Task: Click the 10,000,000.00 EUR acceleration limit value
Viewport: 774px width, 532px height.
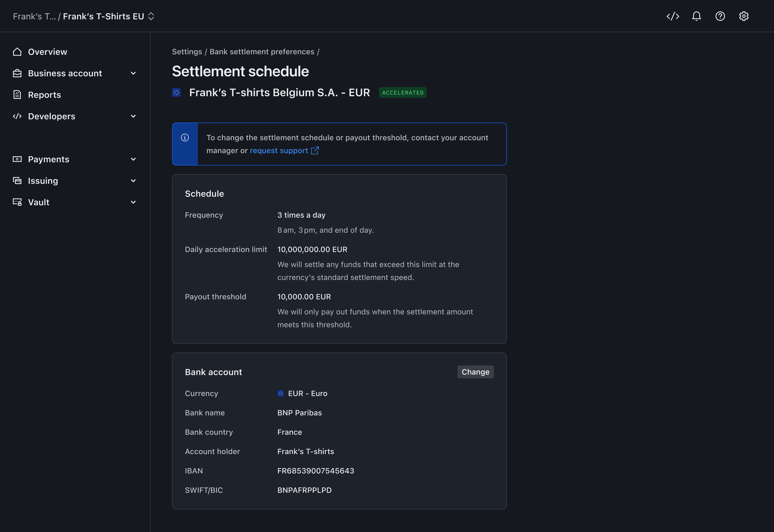Action: click(x=312, y=249)
